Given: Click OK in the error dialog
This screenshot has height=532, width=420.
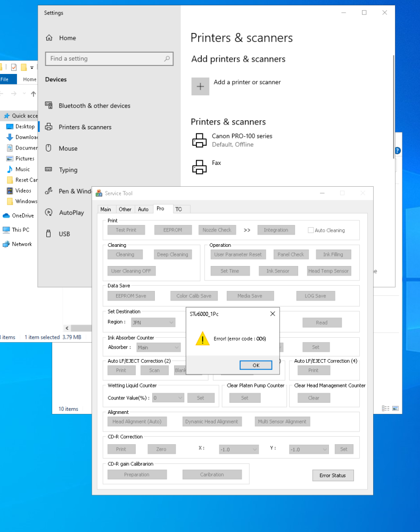Looking at the screenshot, I should click(256, 365).
